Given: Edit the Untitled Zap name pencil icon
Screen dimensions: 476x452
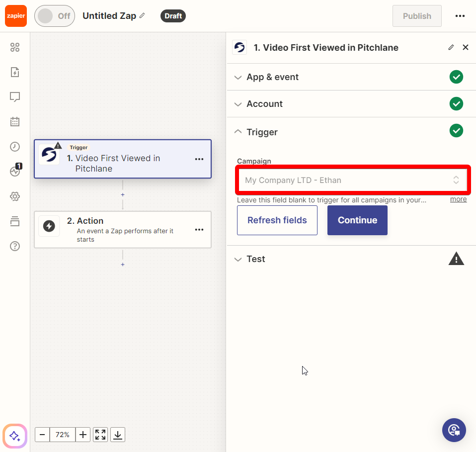Looking at the screenshot, I should coord(142,15).
